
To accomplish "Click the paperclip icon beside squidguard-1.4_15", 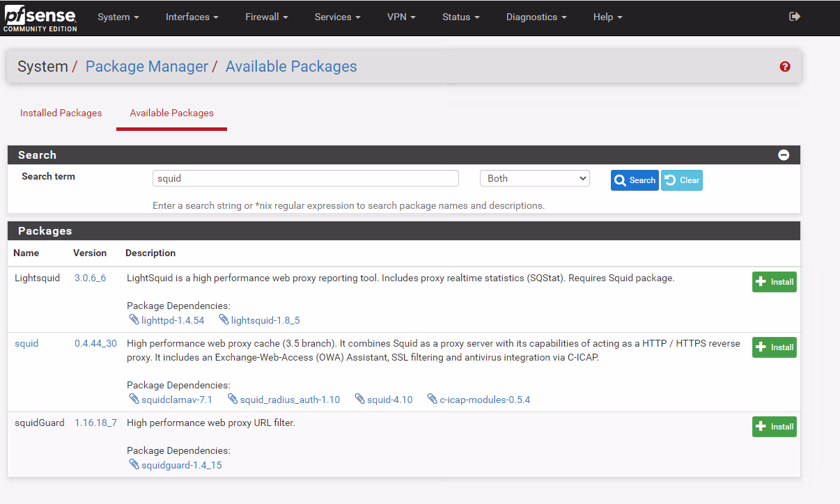I will pyautogui.click(x=134, y=464).
